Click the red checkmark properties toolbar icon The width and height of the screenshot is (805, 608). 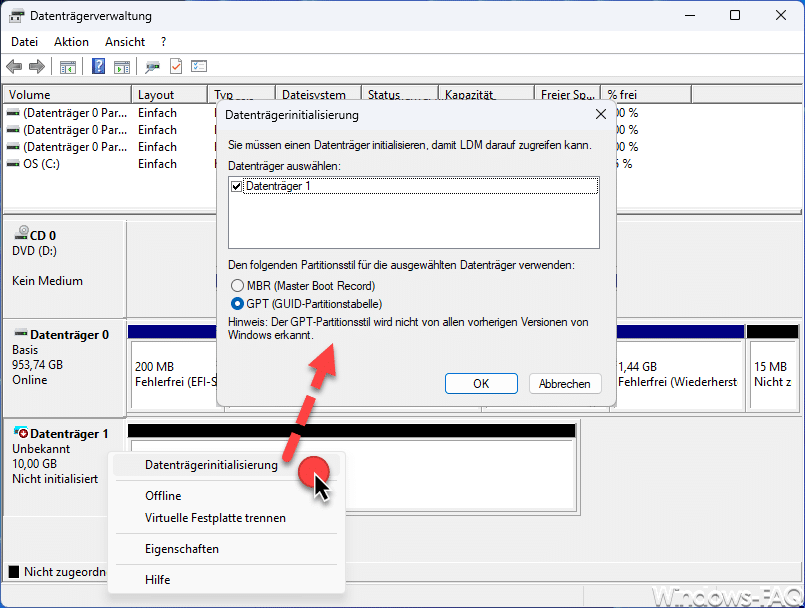(176, 66)
